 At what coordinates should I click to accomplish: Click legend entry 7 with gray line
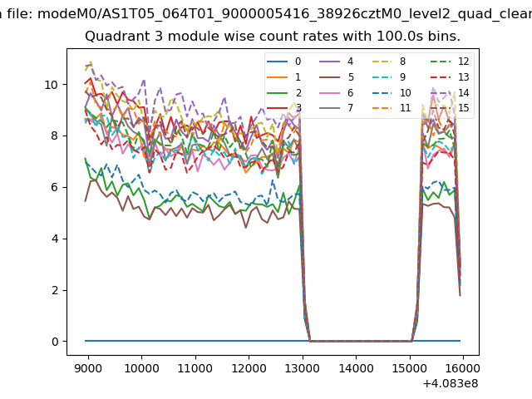coord(335,108)
